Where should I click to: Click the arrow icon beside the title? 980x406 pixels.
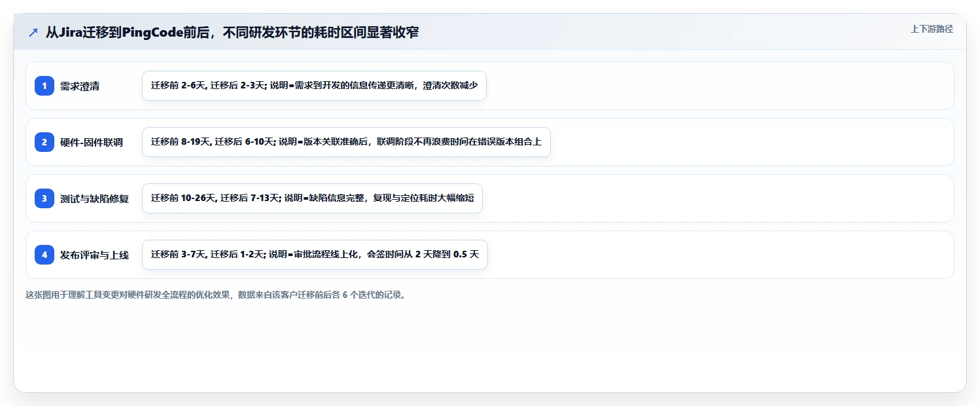click(33, 32)
